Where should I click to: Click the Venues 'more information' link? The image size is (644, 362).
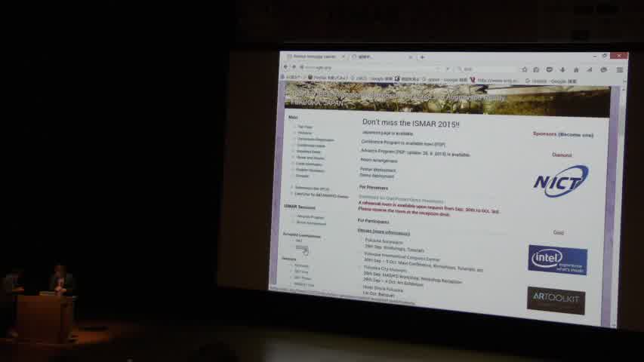pyautogui.click(x=391, y=233)
